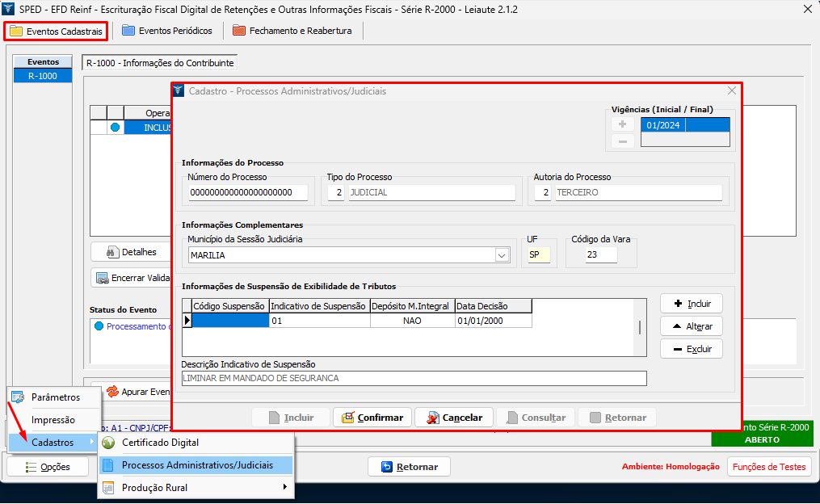This screenshot has width=820, height=504.
Task: Open the Eventos Cadastrais tab
Action: click(56, 31)
